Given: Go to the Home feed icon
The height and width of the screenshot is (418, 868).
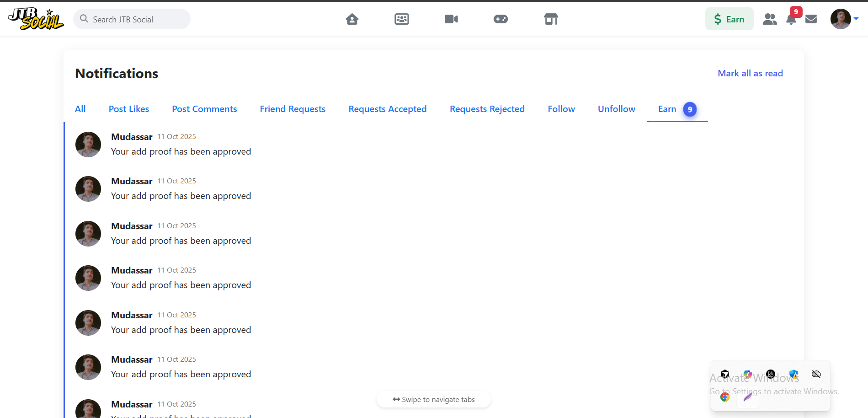Looking at the screenshot, I should (352, 19).
